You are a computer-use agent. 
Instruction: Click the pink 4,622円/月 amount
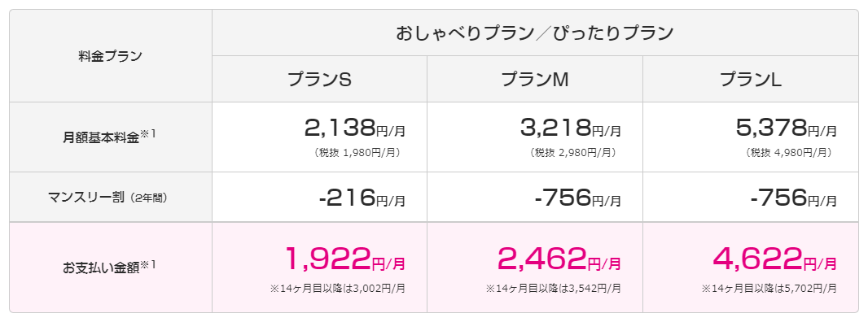tap(775, 258)
